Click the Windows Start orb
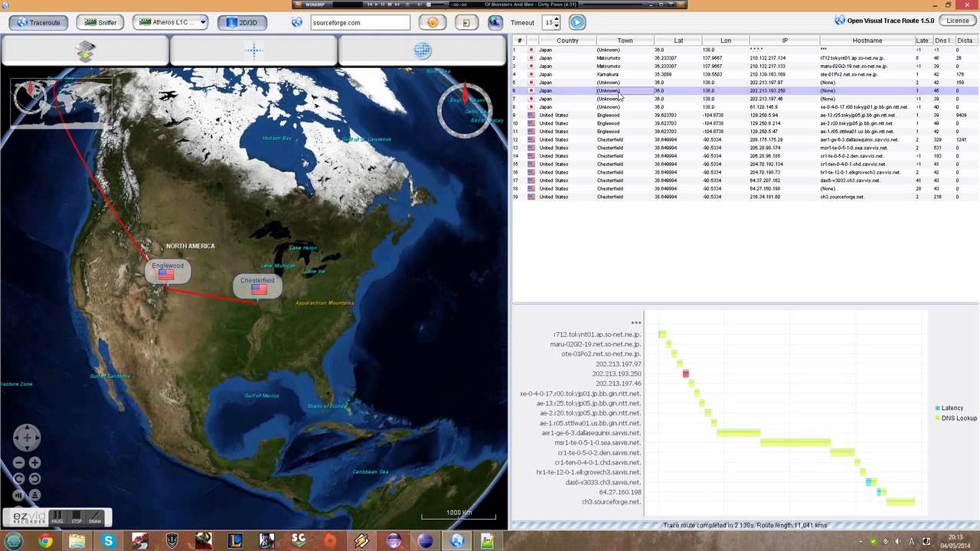This screenshot has height=551, width=980. [x=14, y=541]
